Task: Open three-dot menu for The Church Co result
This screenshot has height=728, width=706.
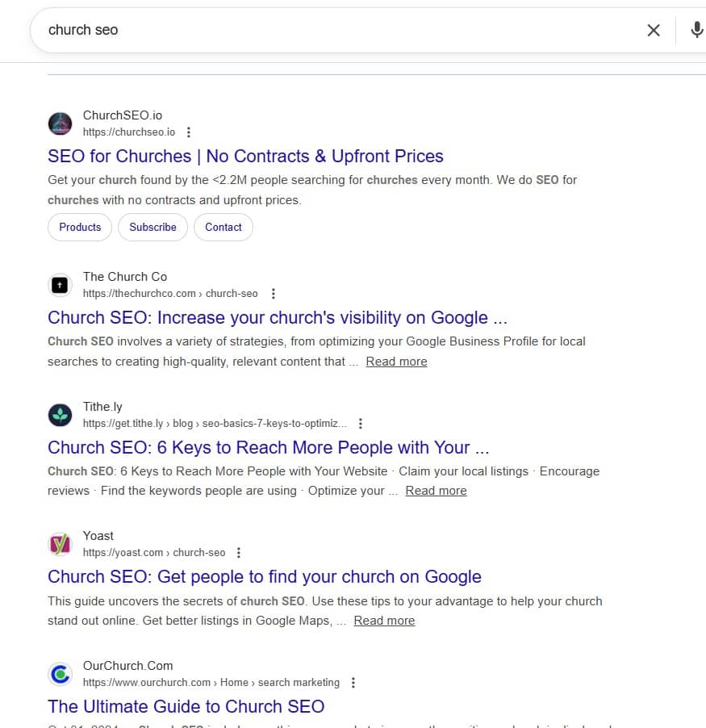Action: point(274,294)
